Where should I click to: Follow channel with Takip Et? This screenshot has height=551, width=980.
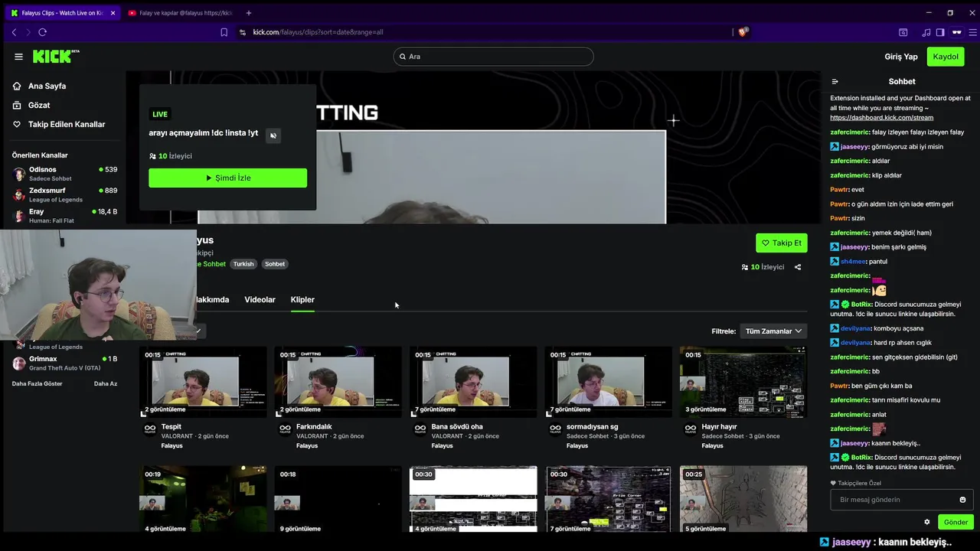pos(781,243)
